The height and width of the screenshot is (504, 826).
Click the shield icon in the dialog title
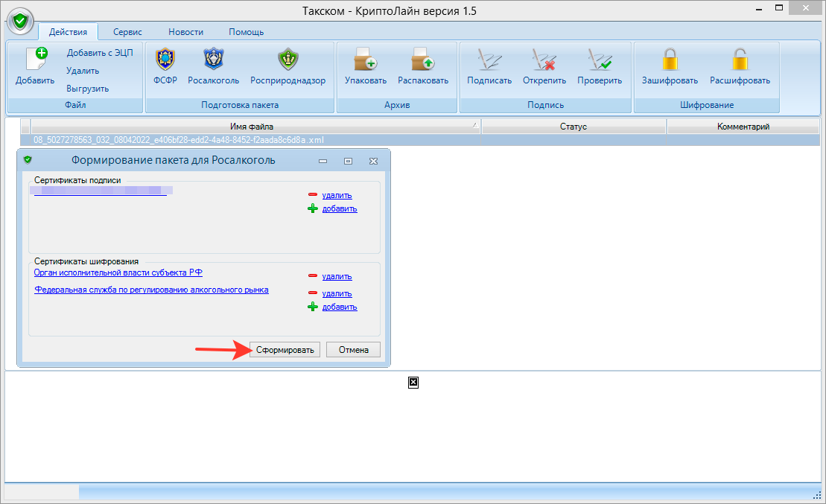pos(28,160)
